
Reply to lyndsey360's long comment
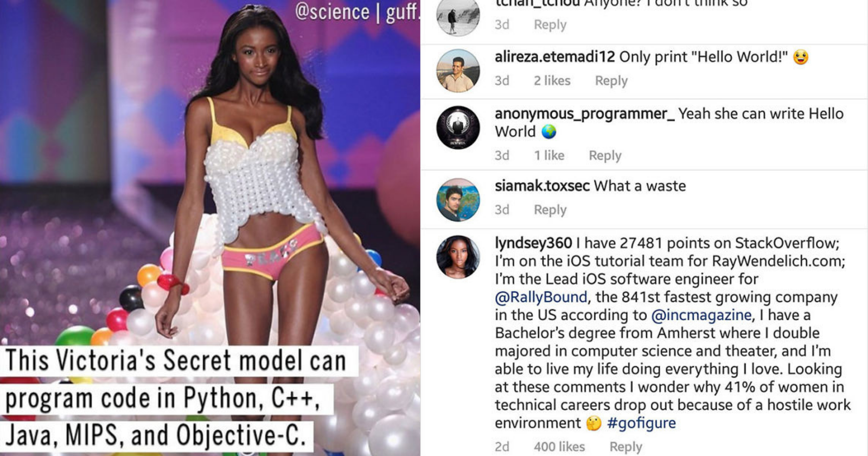[626, 447]
